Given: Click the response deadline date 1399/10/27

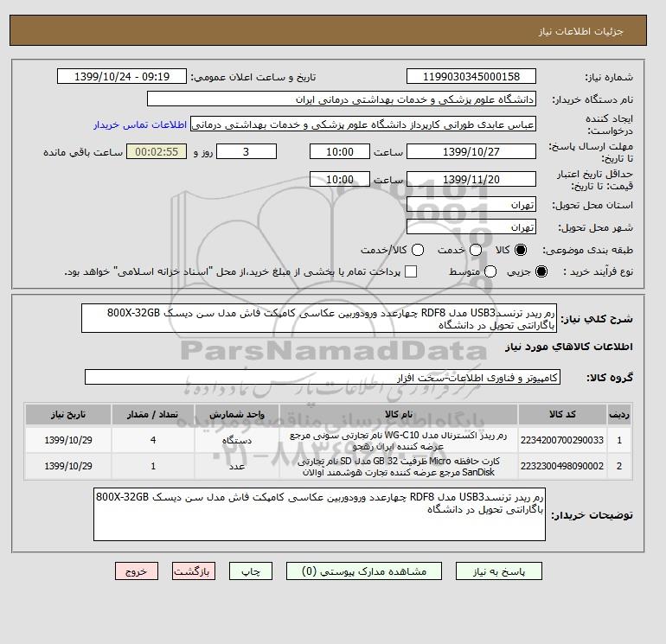Looking at the screenshot, I should pos(471,151).
